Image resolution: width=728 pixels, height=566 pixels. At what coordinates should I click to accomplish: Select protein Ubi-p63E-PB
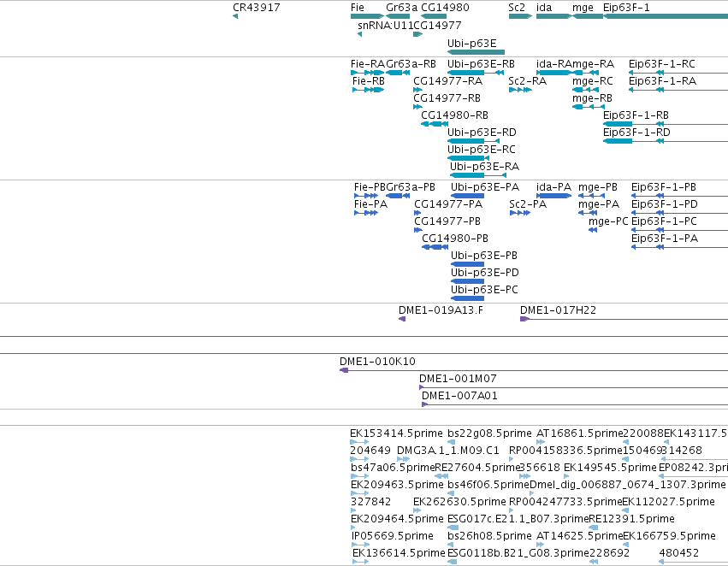(468, 264)
